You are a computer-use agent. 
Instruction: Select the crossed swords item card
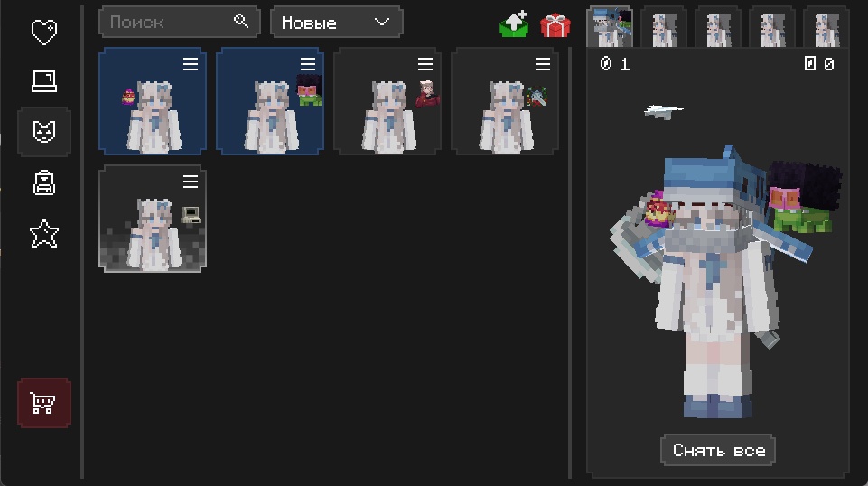pyautogui.click(x=505, y=101)
